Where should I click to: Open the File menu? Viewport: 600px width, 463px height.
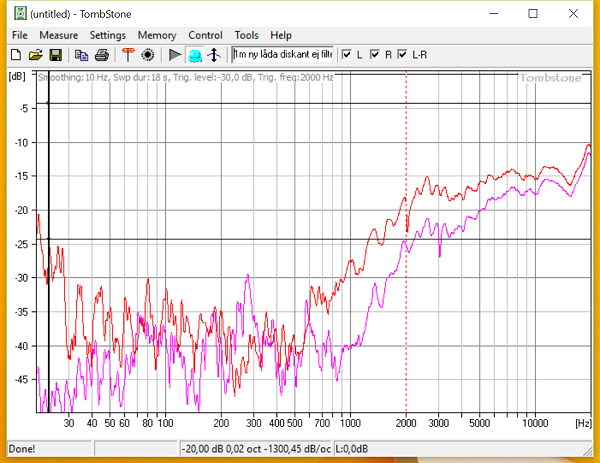click(20, 35)
